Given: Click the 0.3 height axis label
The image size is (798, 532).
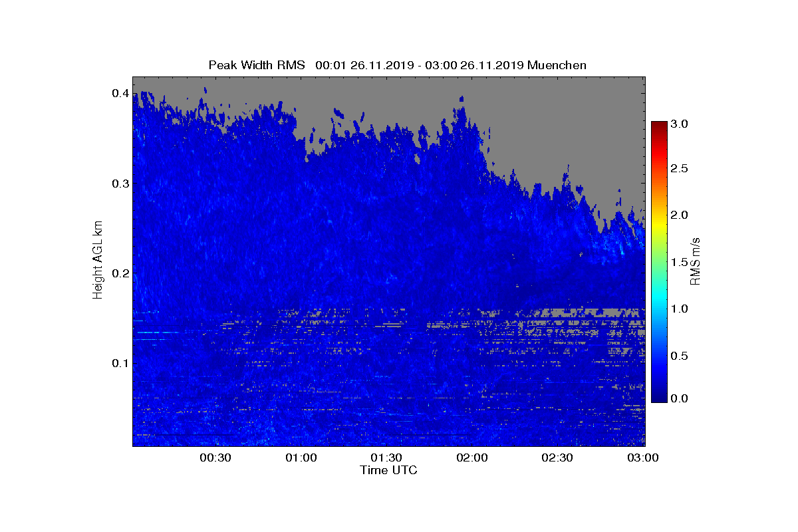Looking at the screenshot, I should click(120, 184).
